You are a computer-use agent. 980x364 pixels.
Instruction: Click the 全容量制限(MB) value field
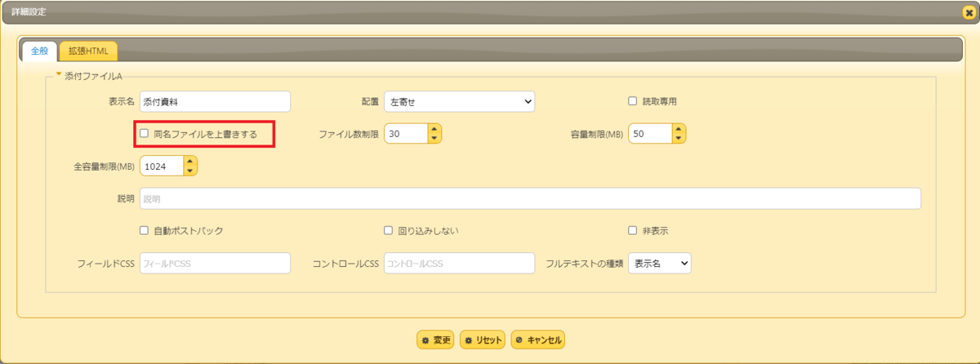coord(161,166)
